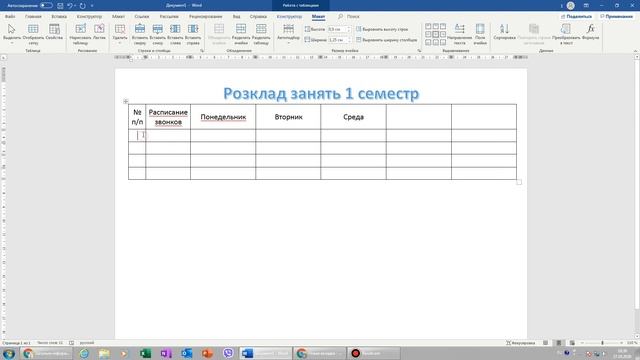
Task: Insert a column to the left (Вставить слева)
Action: [175, 34]
